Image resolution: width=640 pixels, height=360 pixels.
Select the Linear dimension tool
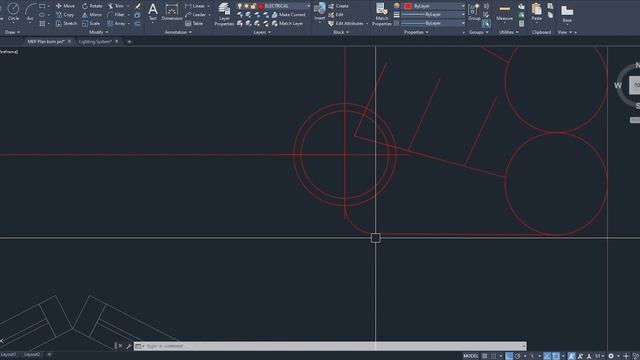pos(195,6)
